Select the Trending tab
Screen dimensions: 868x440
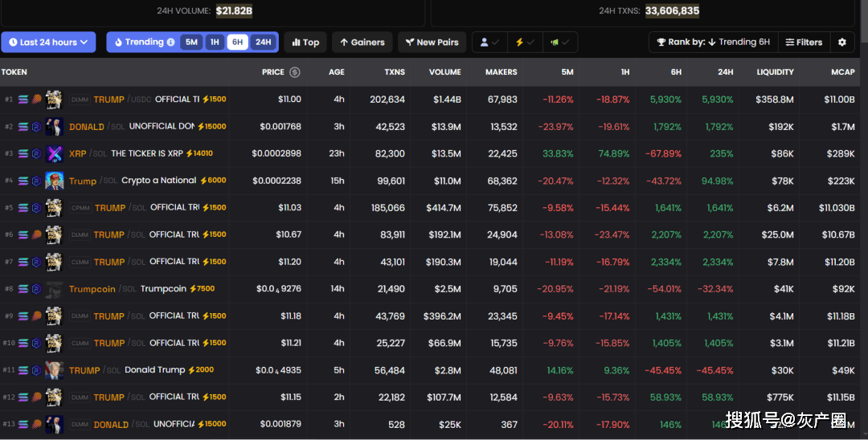coord(144,42)
